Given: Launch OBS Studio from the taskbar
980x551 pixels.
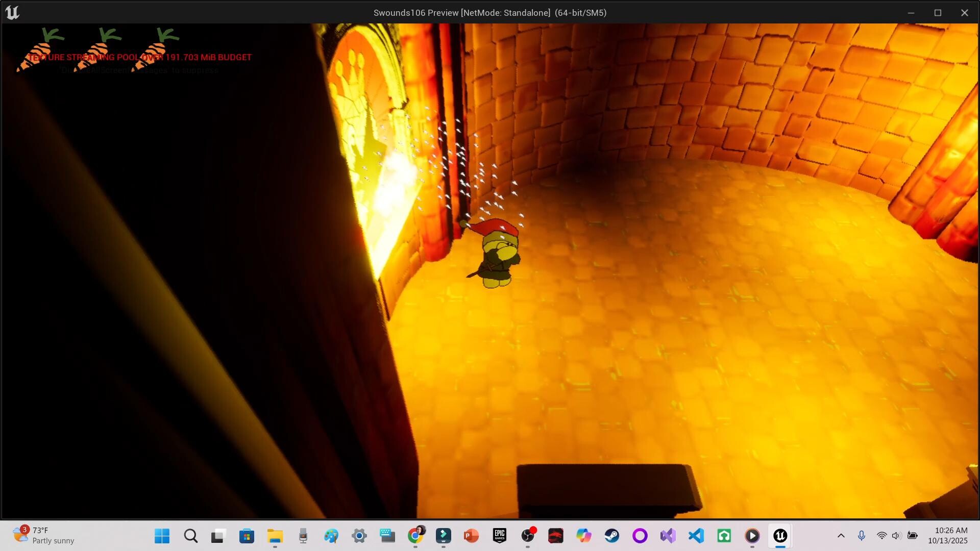Looking at the screenshot, I should [528, 536].
